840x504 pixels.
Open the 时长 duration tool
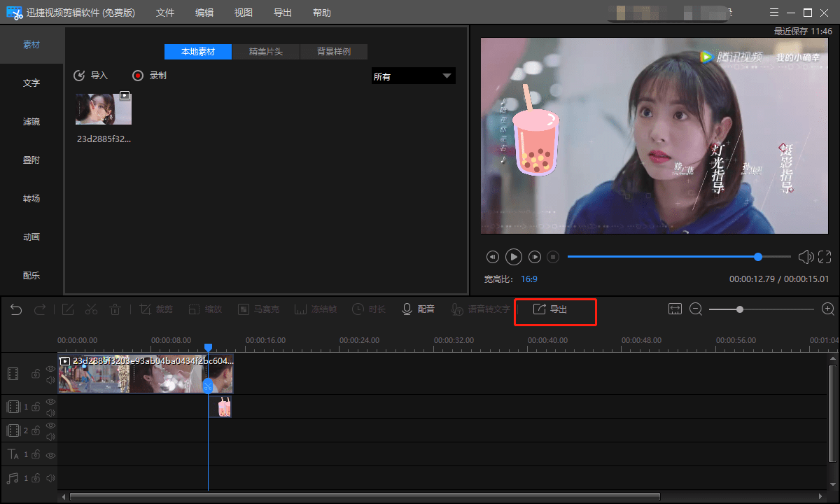click(368, 309)
